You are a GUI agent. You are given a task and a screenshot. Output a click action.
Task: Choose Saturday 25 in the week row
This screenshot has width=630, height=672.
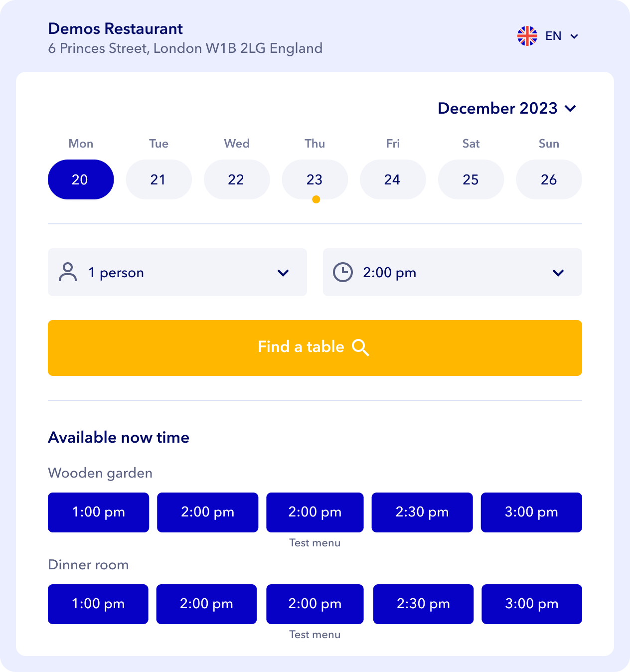click(471, 179)
